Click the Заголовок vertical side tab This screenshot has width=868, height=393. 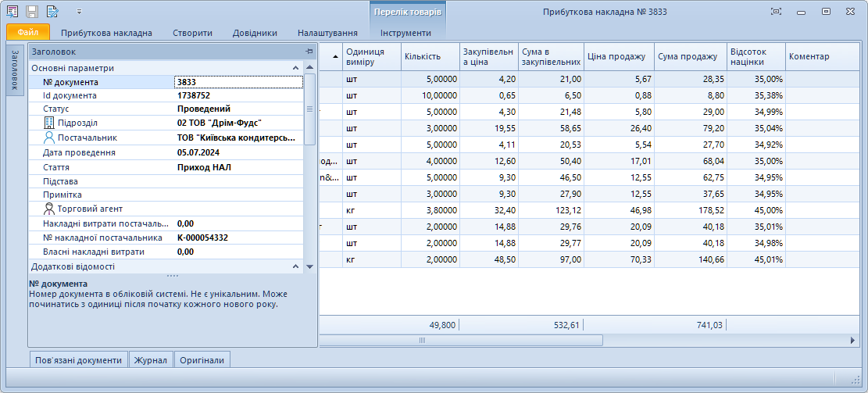click(14, 71)
